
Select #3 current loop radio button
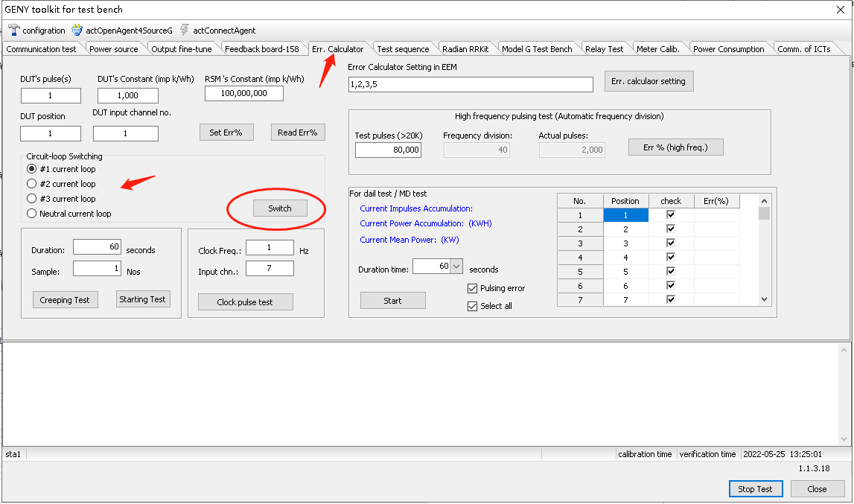(x=31, y=199)
